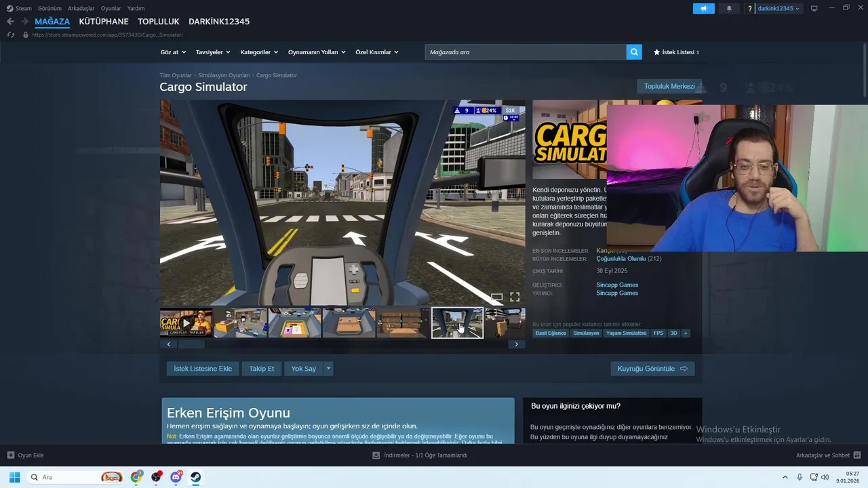Select the 3D tag
Viewport: 868px width, 488px height.
point(674,333)
